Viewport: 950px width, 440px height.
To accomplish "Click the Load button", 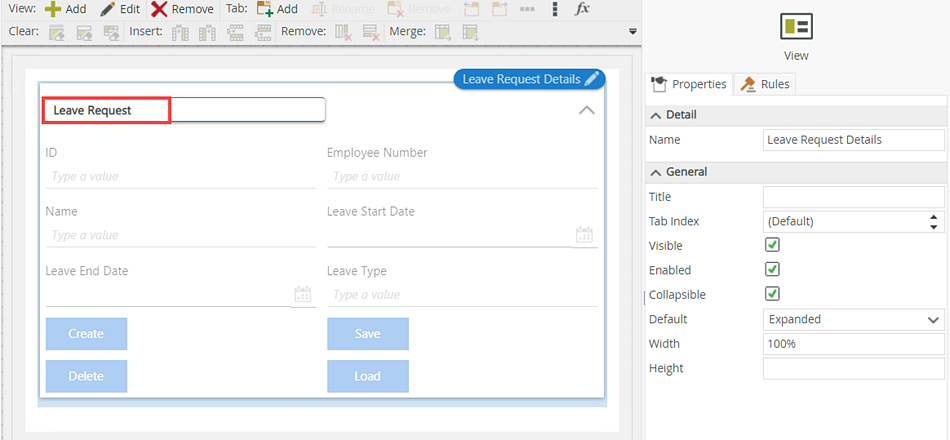I will pyautogui.click(x=368, y=376).
